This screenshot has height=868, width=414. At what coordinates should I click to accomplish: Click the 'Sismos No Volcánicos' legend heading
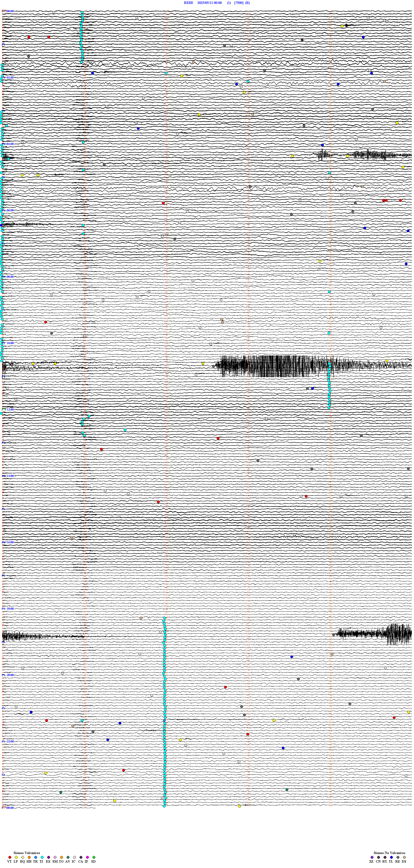click(x=389, y=853)
